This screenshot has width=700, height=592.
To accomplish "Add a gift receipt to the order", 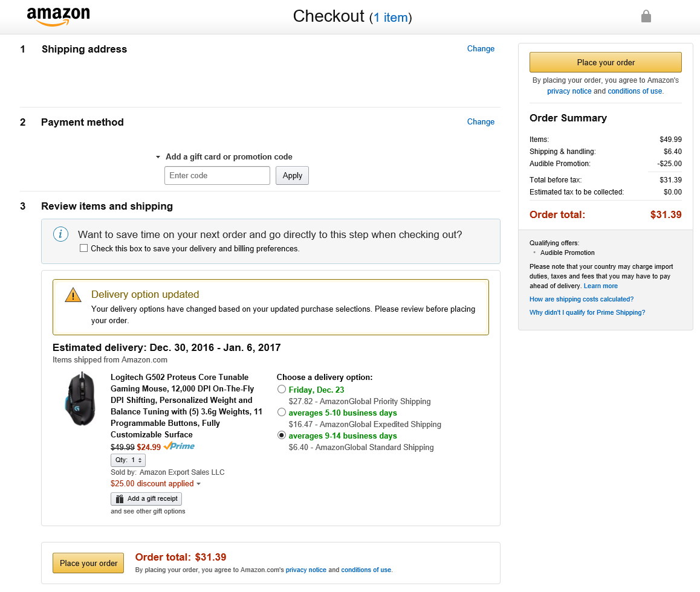I will tap(146, 499).
